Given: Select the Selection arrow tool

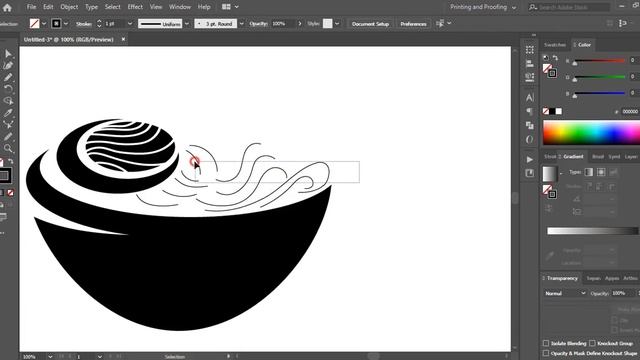Looking at the screenshot, I should (8, 54).
